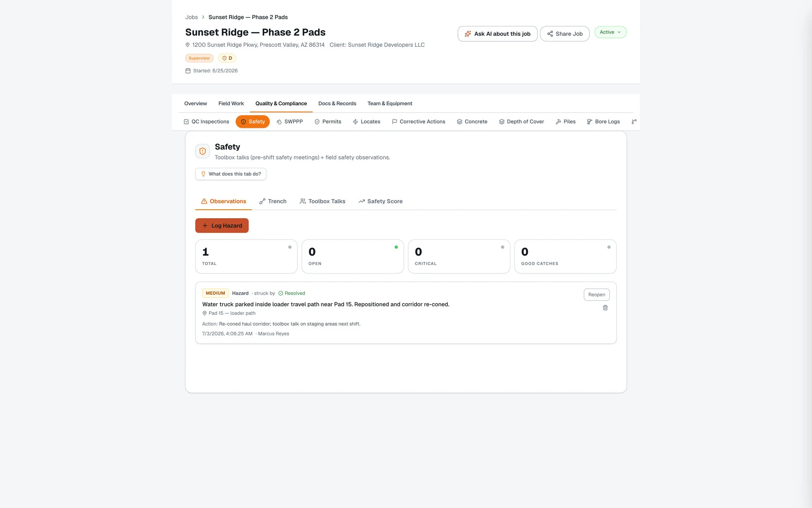View the Safety Score tab
This screenshot has width=812, height=508.
click(380, 201)
